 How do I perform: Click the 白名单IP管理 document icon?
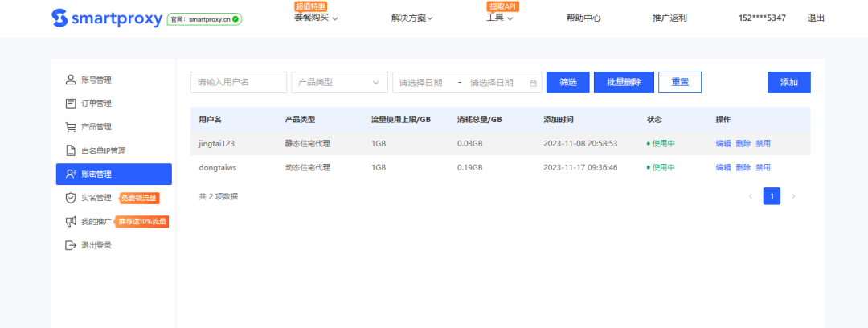click(x=70, y=150)
